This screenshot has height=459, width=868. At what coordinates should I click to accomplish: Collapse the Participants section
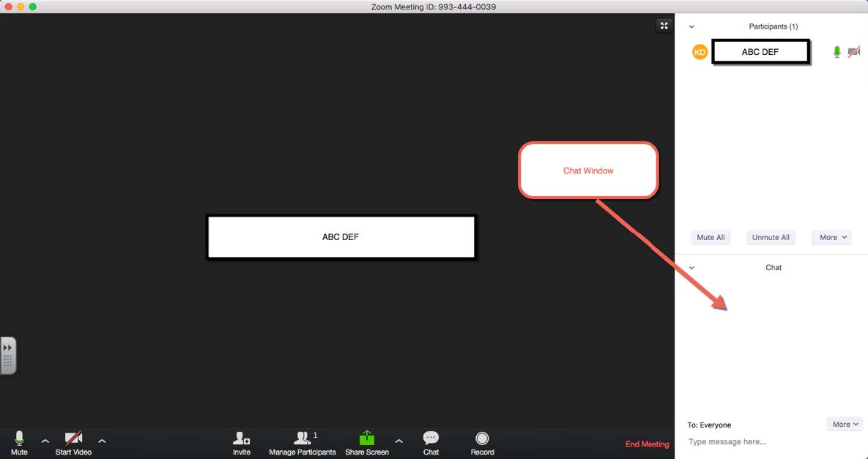(691, 26)
